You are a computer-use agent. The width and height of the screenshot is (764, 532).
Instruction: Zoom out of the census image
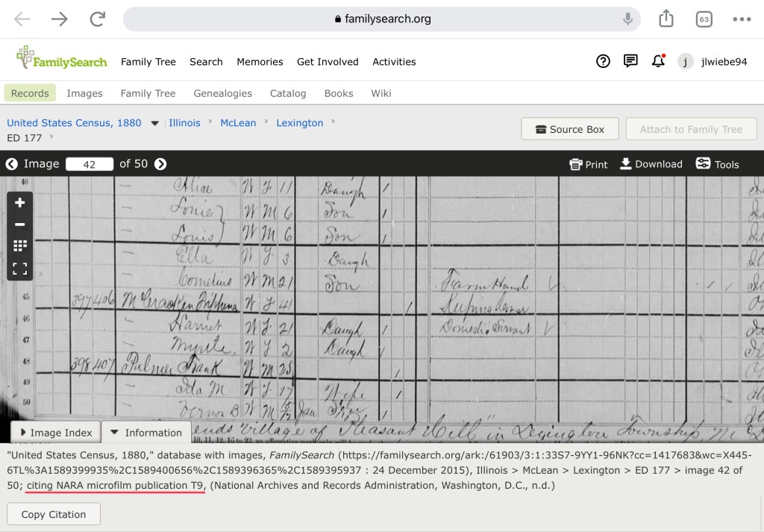[20, 225]
